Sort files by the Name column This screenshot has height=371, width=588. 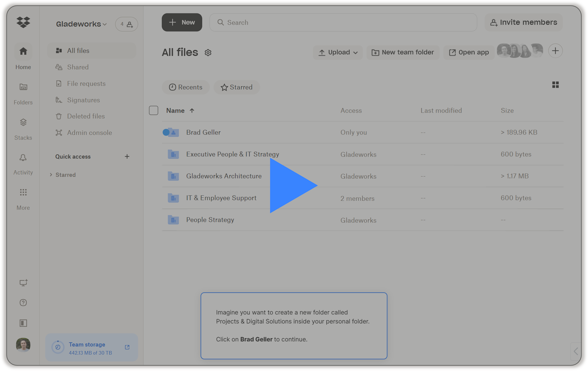pyautogui.click(x=180, y=110)
